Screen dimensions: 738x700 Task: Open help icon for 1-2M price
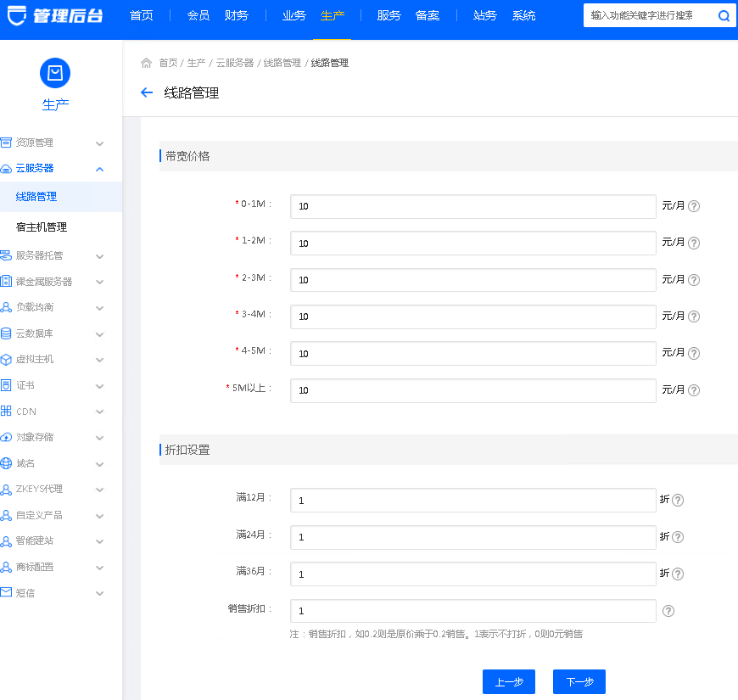[694, 243]
